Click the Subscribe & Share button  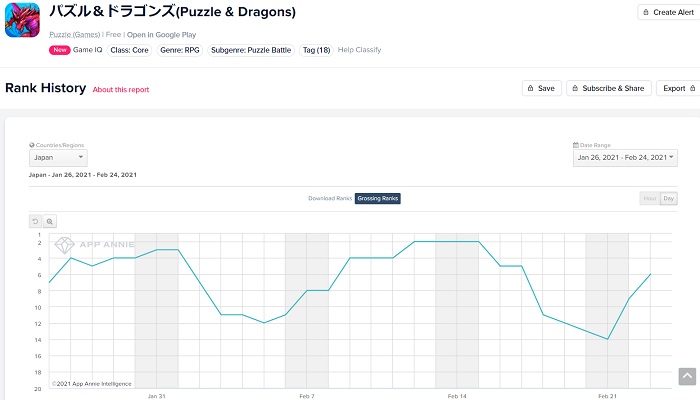[x=609, y=88]
